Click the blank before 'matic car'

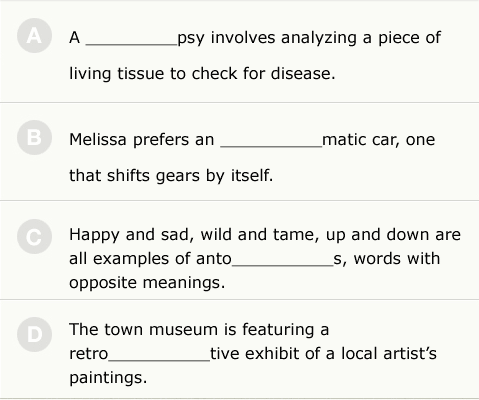(x=271, y=144)
